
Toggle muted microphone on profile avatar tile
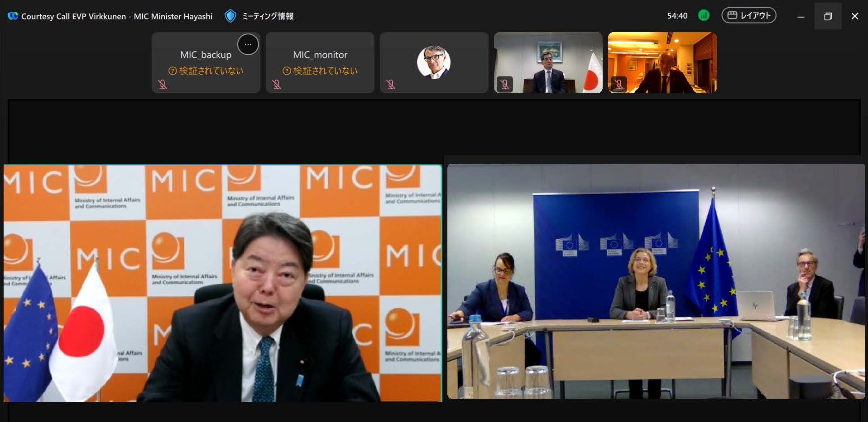tap(391, 84)
